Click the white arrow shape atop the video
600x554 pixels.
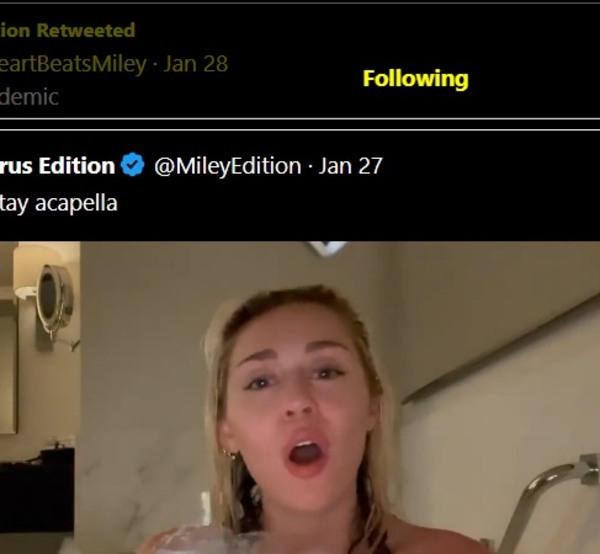tap(327, 247)
